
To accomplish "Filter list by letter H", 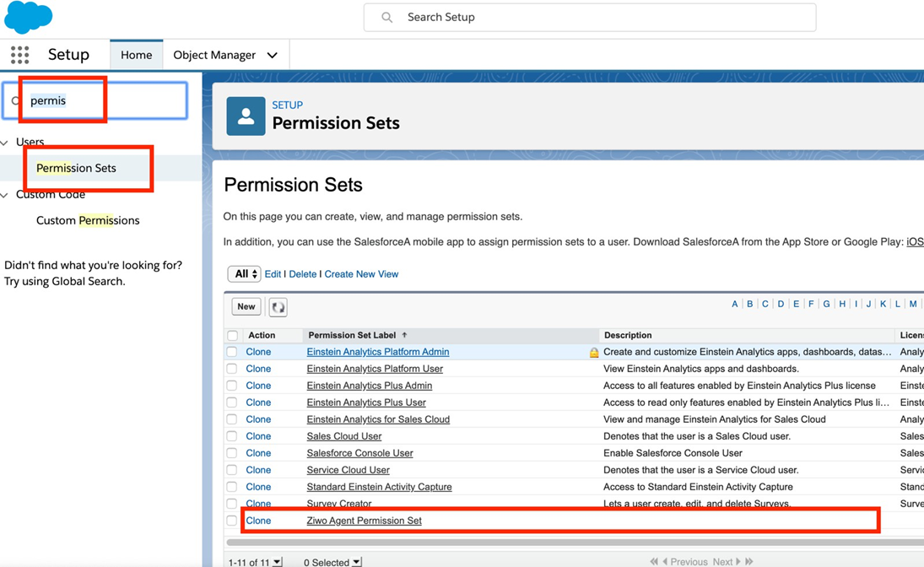I will tap(842, 304).
